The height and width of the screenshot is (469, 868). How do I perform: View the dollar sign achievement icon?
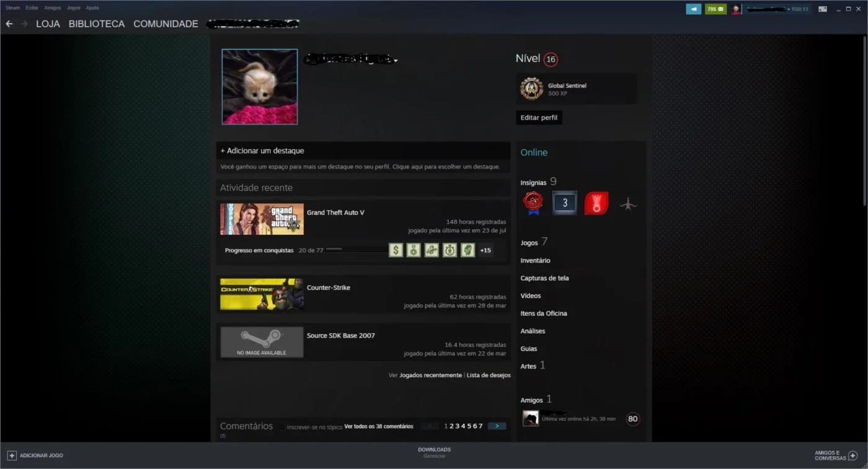pyautogui.click(x=396, y=250)
